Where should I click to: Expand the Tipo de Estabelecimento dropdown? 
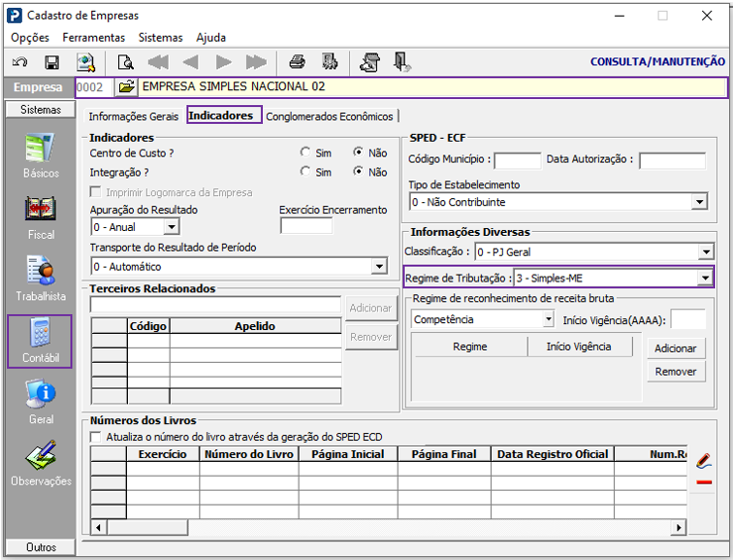tap(699, 202)
